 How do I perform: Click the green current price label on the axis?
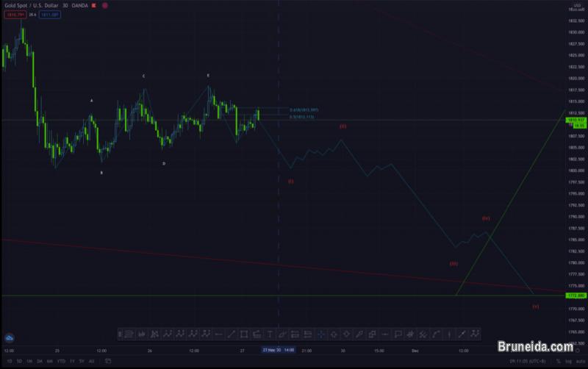coord(576,120)
